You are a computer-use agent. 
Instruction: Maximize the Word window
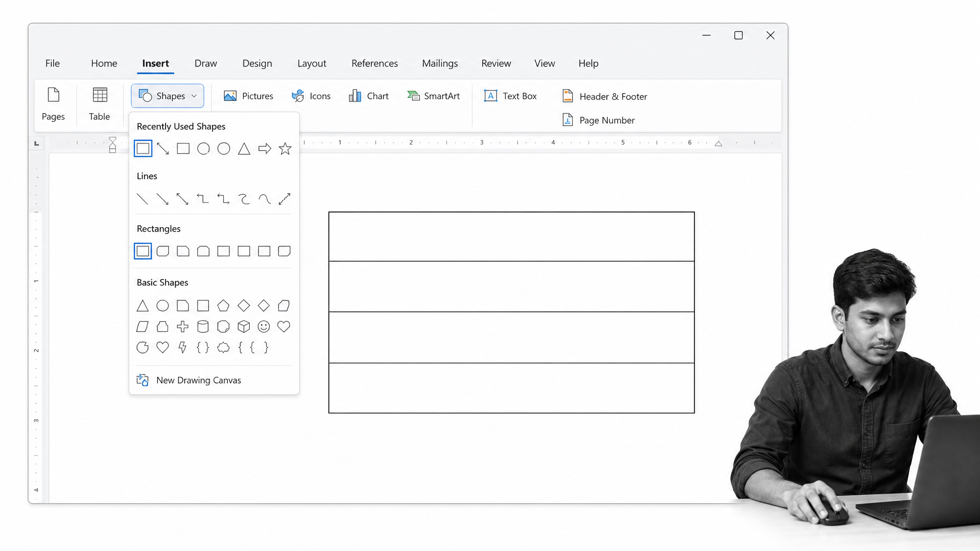coord(738,35)
